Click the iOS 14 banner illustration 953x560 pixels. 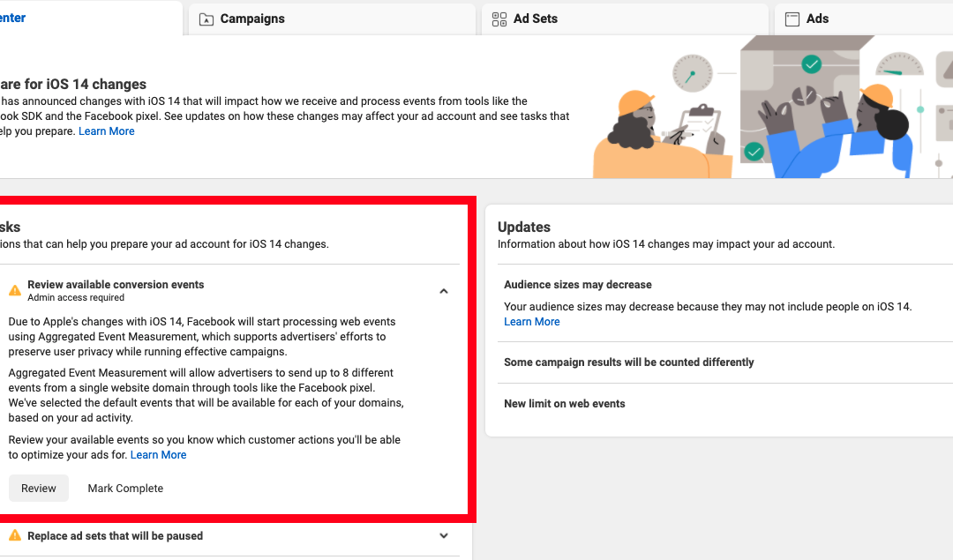(x=772, y=107)
